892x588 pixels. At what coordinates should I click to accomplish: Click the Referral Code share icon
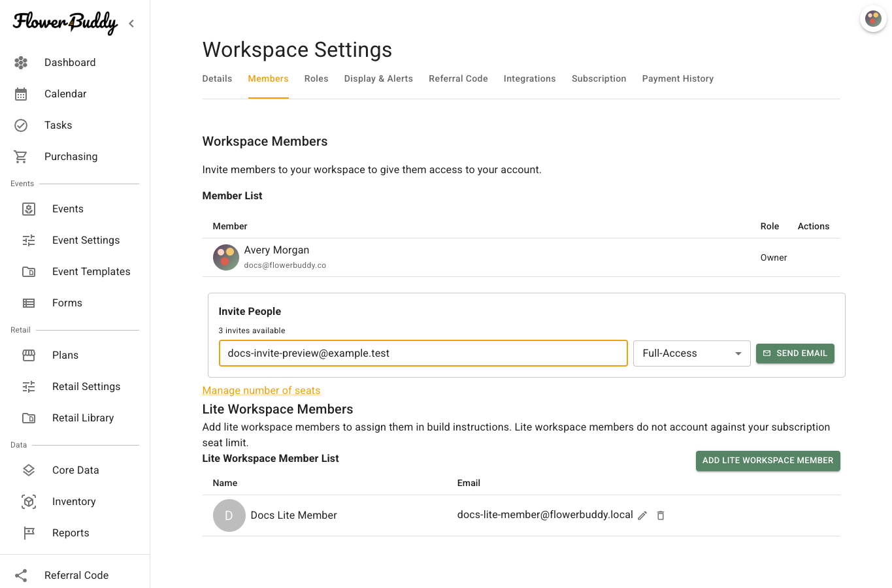(21, 576)
